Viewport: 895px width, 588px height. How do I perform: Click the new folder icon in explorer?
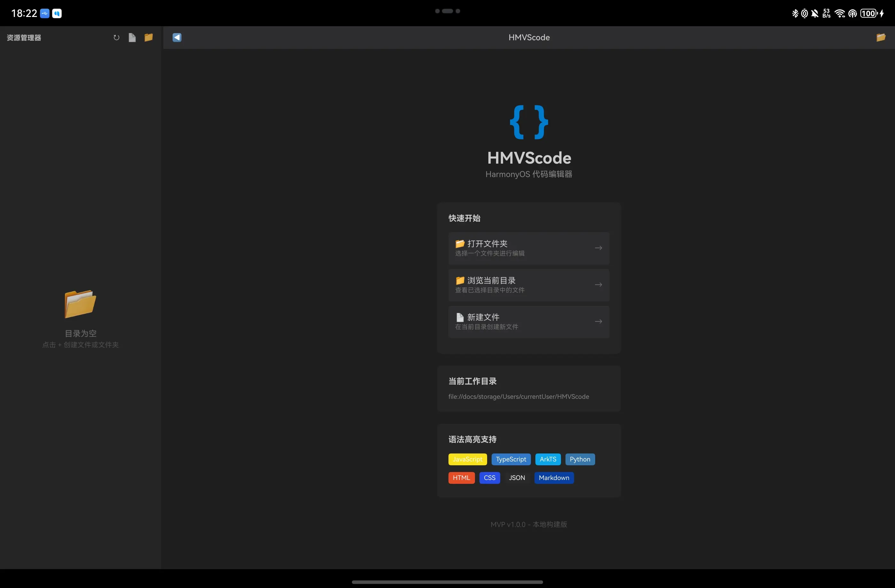pyautogui.click(x=149, y=38)
